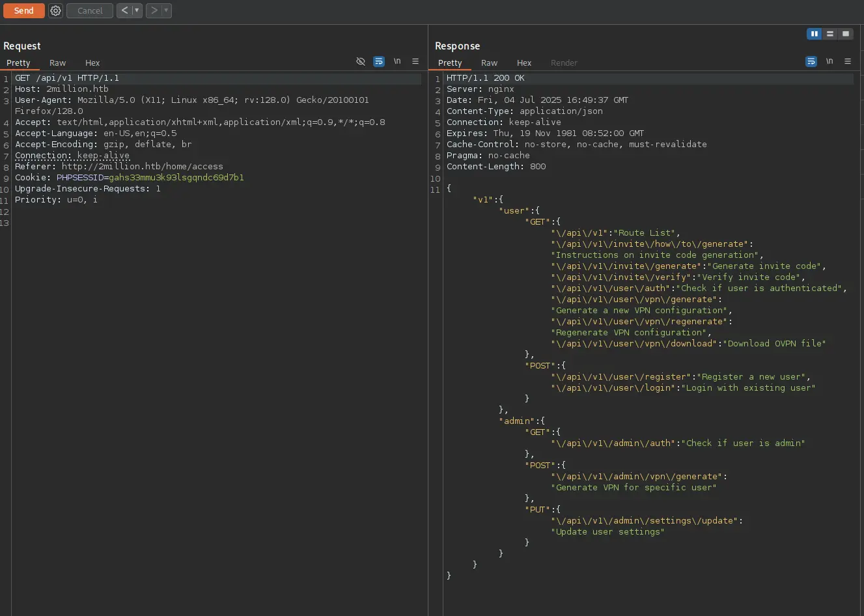Click the 'Content-Length: 800' header
The image size is (864, 616).
point(496,167)
